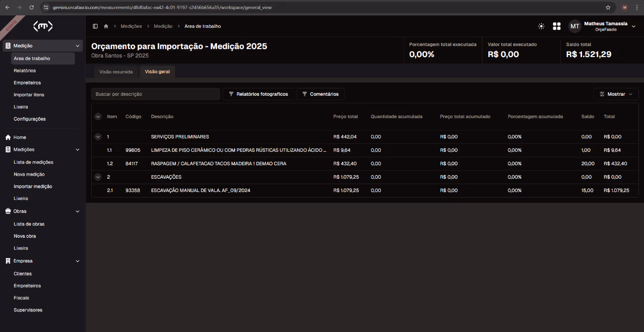The width and height of the screenshot is (644, 332).
Task: Open Importar medição
Action: pyautogui.click(x=33, y=187)
